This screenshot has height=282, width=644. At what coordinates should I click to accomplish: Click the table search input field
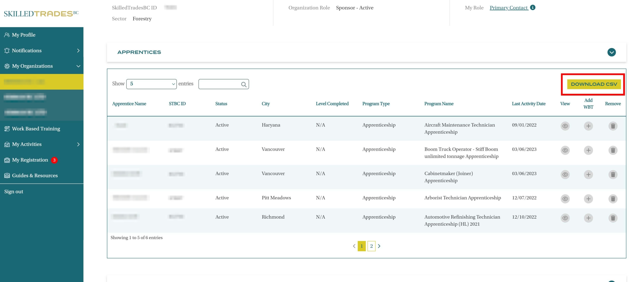pyautogui.click(x=220, y=84)
